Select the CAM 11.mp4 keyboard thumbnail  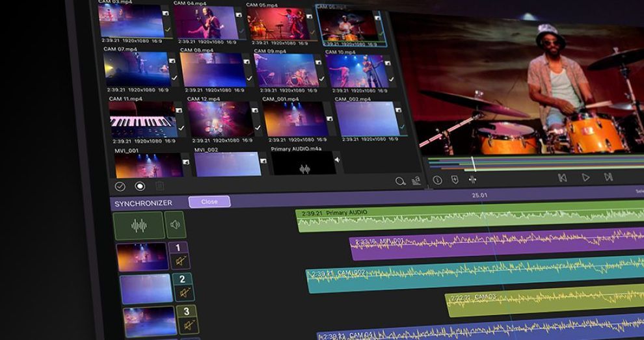144,120
